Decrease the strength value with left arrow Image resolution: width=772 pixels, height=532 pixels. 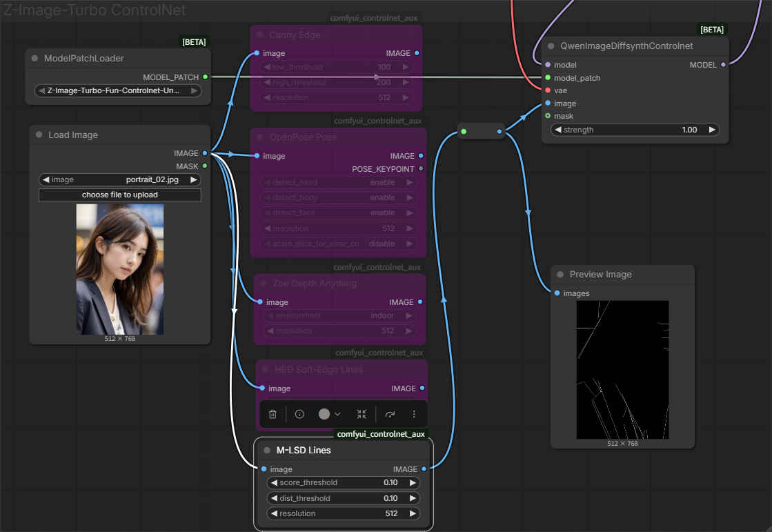pyautogui.click(x=557, y=130)
